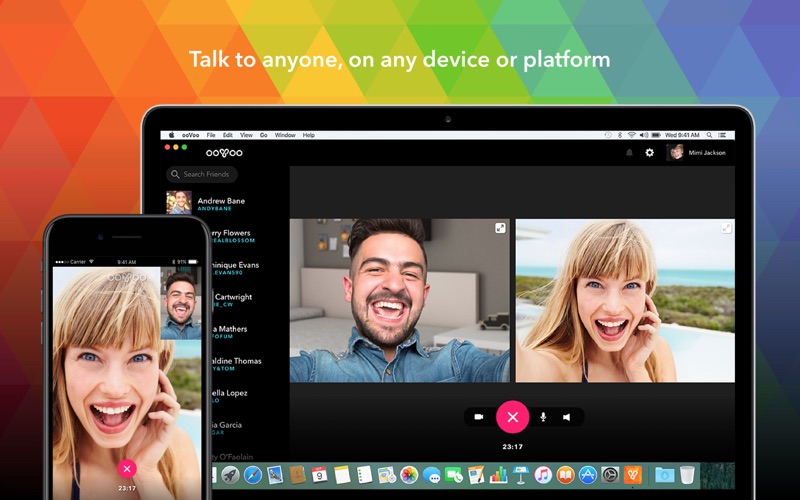Click the magnifier icon in Search Friends
Image resolution: width=800 pixels, height=500 pixels.
tap(176, 174)
